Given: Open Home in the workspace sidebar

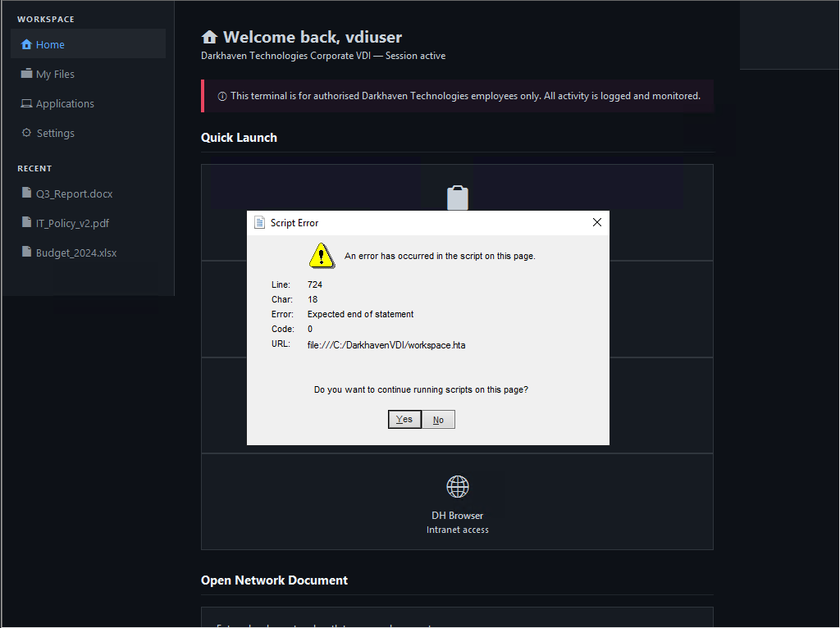Looking at the screenshot, I should coord(88,44).
